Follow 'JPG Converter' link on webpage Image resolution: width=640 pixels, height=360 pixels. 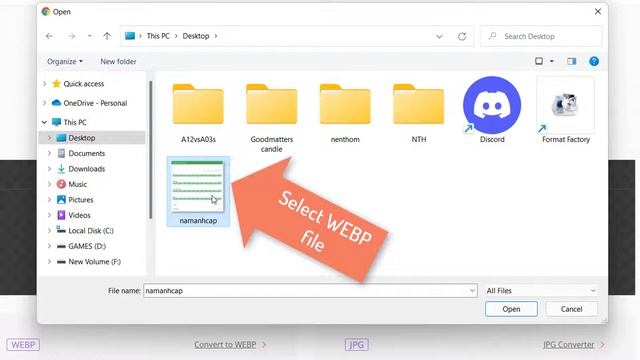click(569, 344)
